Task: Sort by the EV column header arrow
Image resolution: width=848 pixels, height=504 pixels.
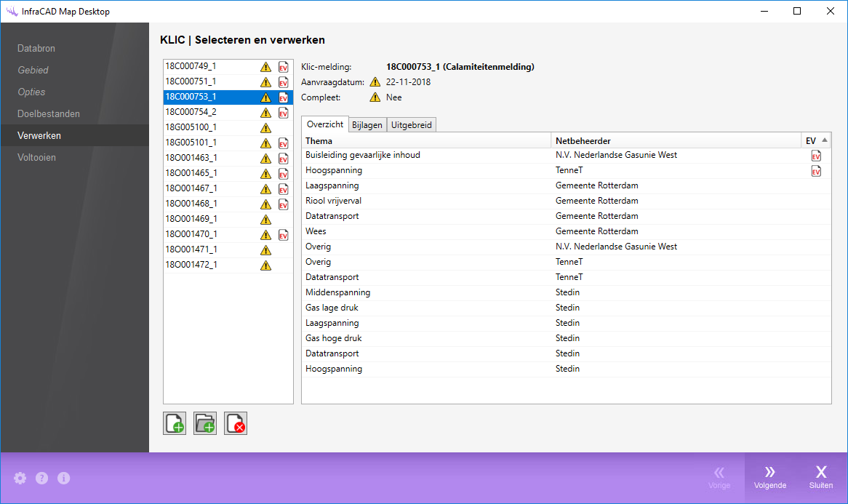Action: tap(825, 140)
